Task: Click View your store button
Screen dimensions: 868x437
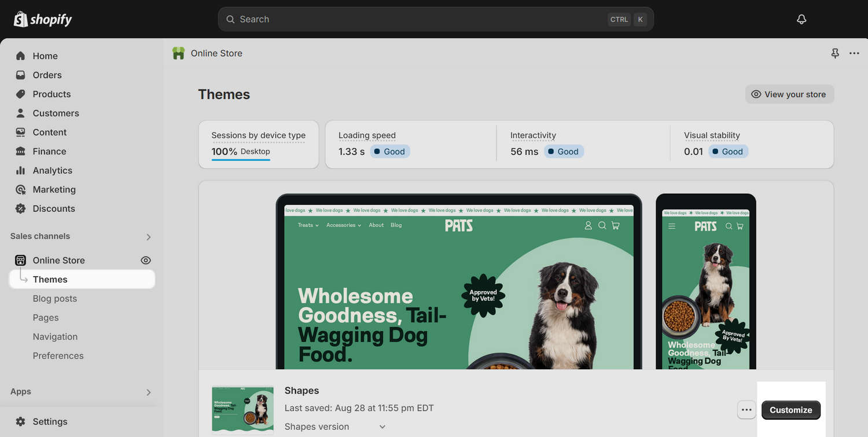Action: [789, 94]
